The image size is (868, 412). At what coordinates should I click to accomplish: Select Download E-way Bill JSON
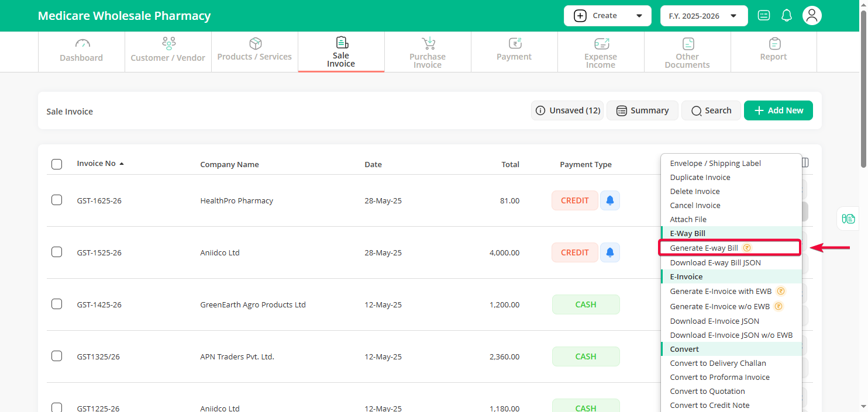point(731,262)
